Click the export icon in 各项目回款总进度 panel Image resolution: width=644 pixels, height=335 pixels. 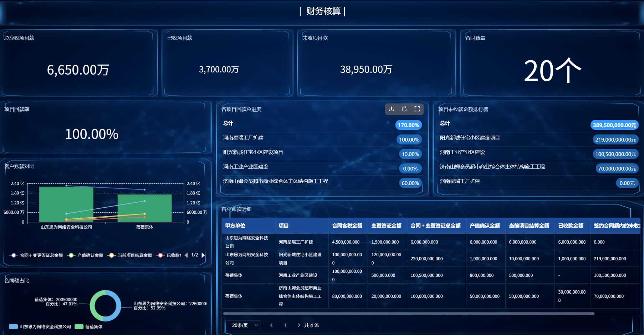tap(392, 109)
